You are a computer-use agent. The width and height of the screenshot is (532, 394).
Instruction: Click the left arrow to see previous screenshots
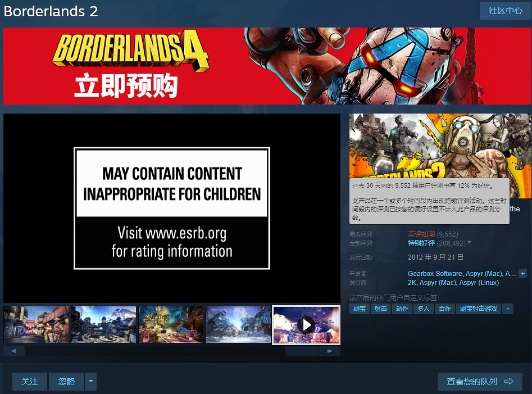(x=13, y=351)
